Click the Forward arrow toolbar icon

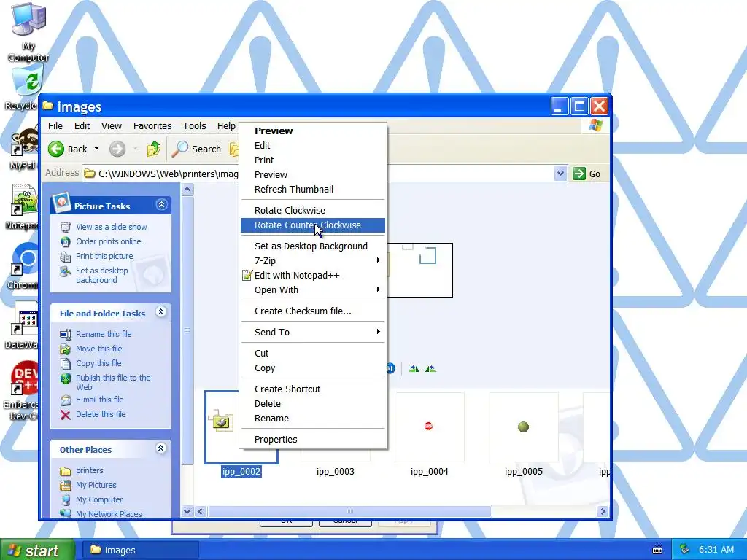coord(117,149)
